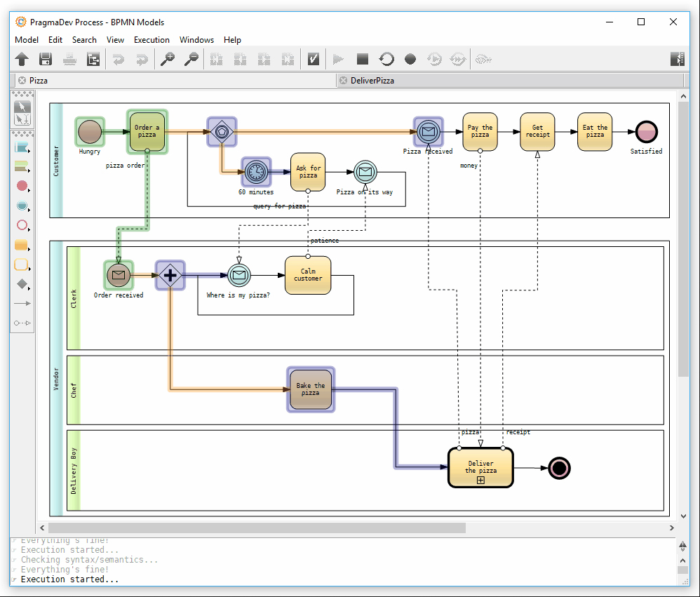700x597 pixels.
Task: Click the up arrow toolbar icon
Action: pos(22,60)
